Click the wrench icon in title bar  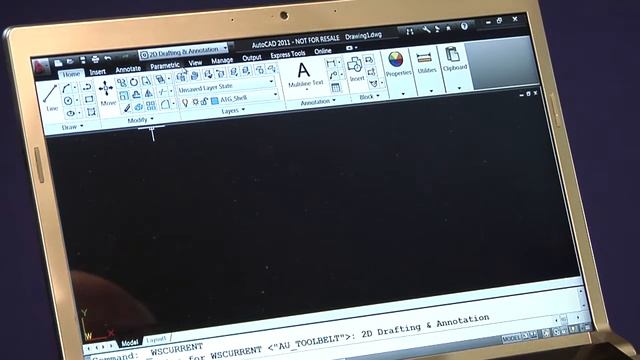[x=426, y=29]
